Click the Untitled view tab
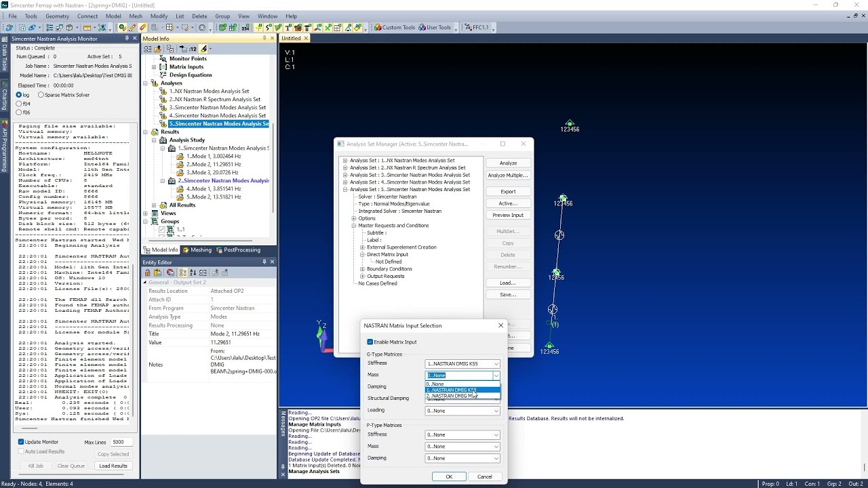868x488 pixels. click(x=291, y=39)
